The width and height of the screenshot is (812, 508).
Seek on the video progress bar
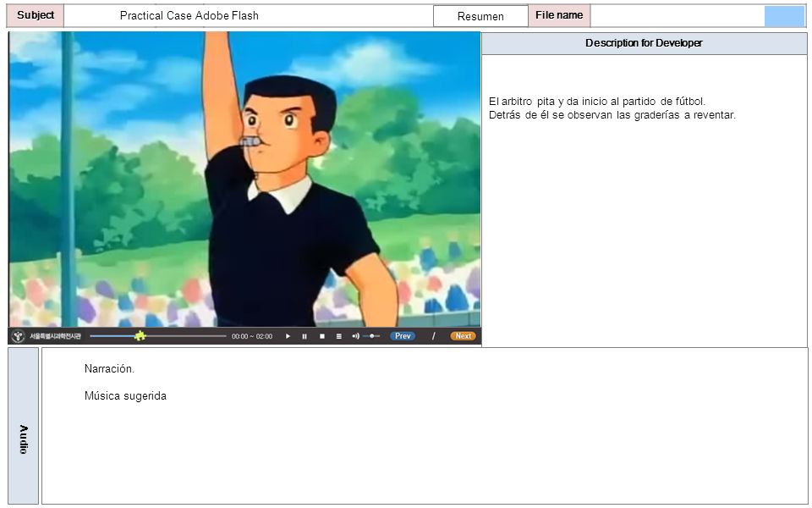pos(158,336)
